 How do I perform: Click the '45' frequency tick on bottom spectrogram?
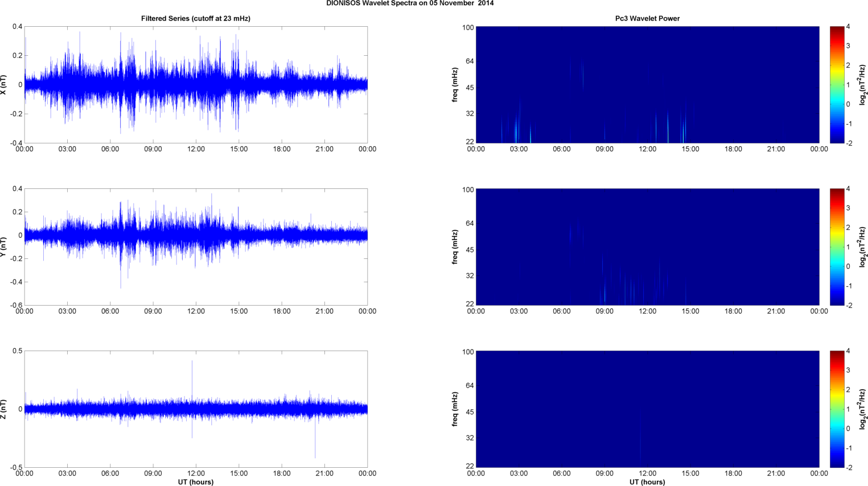click(470, 412)
